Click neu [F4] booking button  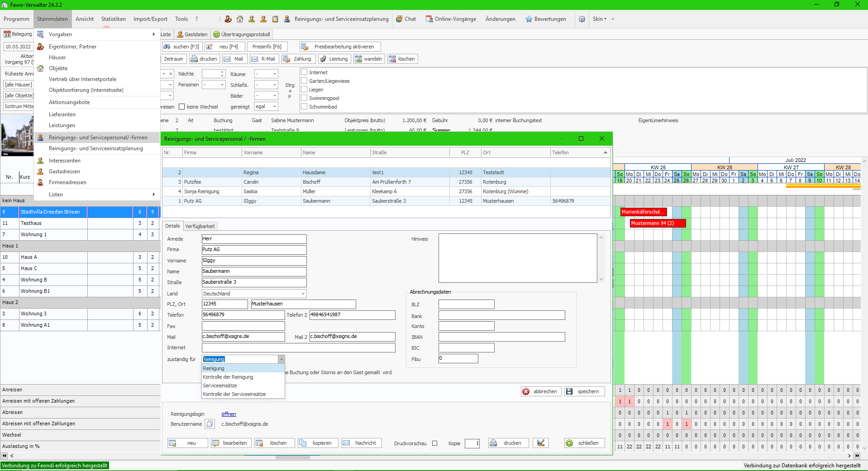[x=225, y=47]
